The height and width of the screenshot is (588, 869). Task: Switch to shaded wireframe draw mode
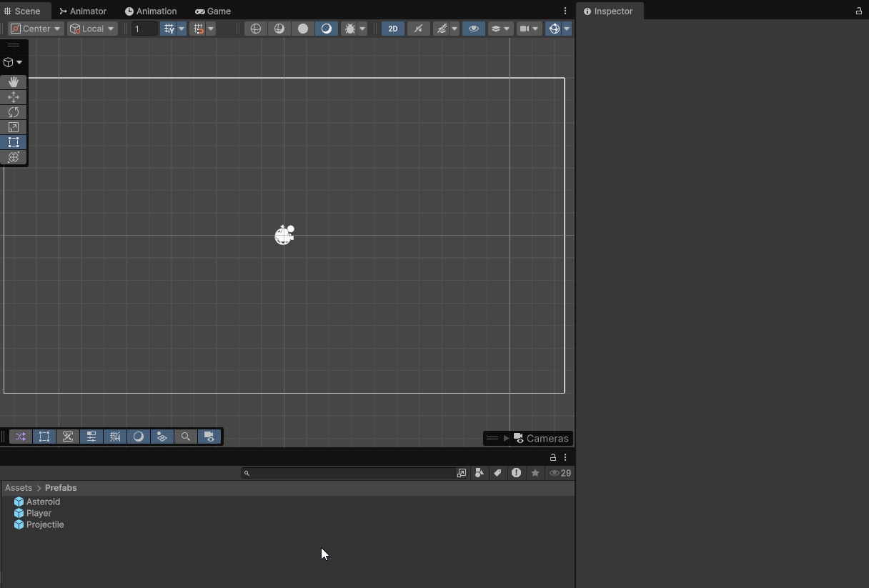coord(279,29)
